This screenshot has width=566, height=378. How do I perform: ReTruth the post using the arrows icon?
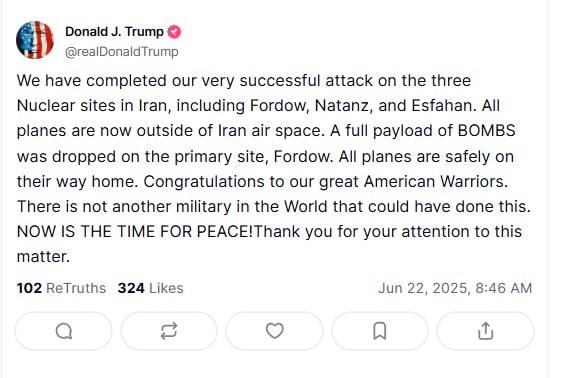coord(169,331)
